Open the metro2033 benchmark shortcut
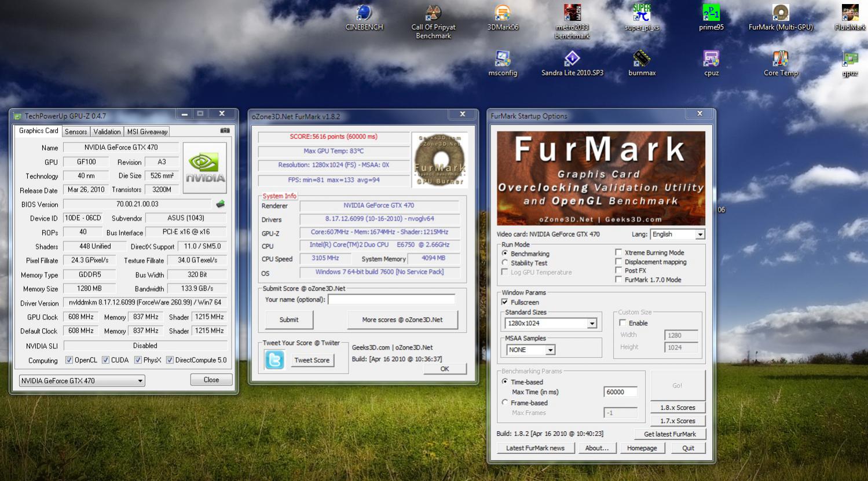Image resolution: width=868 pixels, height=481 pixels. pyautogui.click(x=572, y=21)
